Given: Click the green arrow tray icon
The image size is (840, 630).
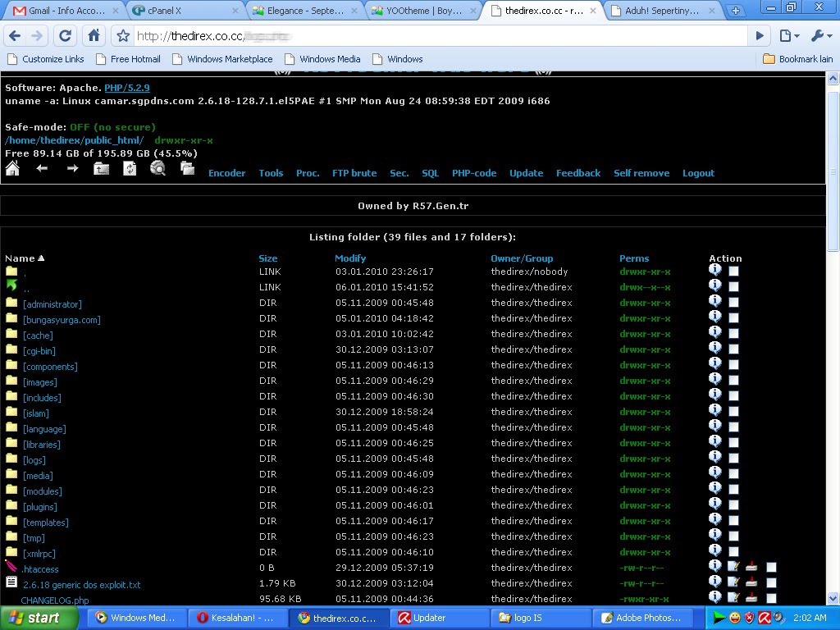Looking at the screenshot, I should (x=719, y=618).
